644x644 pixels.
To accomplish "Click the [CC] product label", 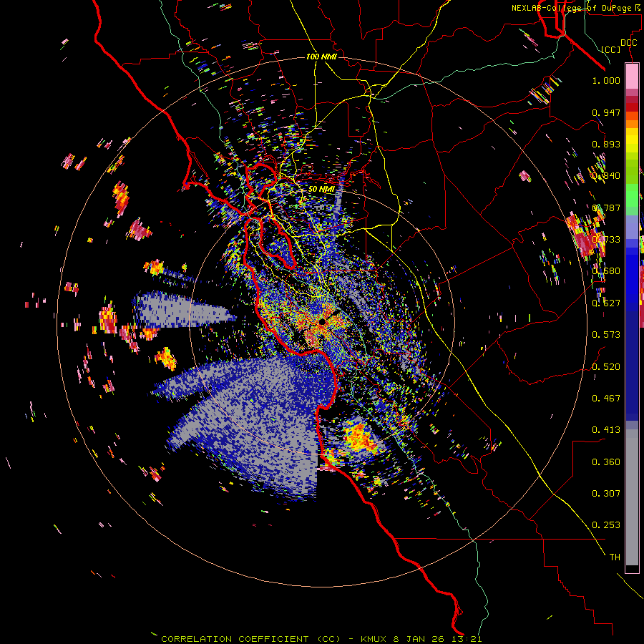I will pyautogui.click(x=610, y=49).
